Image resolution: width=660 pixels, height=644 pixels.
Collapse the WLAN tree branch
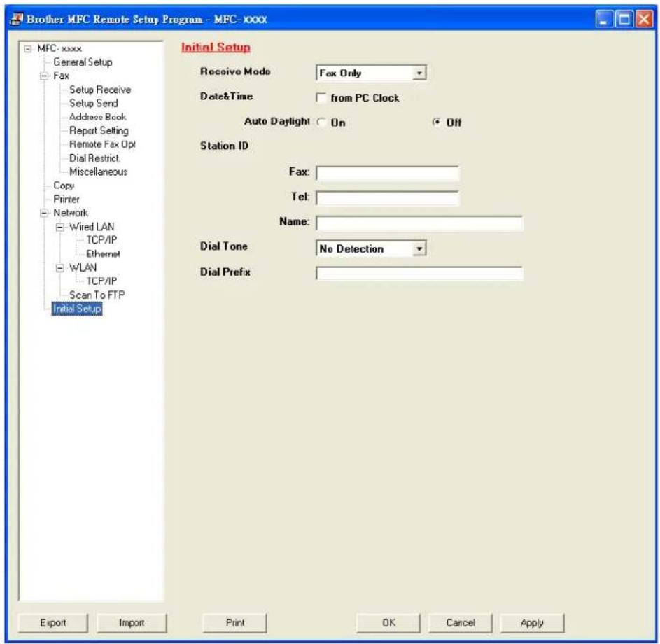coord(60,267)
